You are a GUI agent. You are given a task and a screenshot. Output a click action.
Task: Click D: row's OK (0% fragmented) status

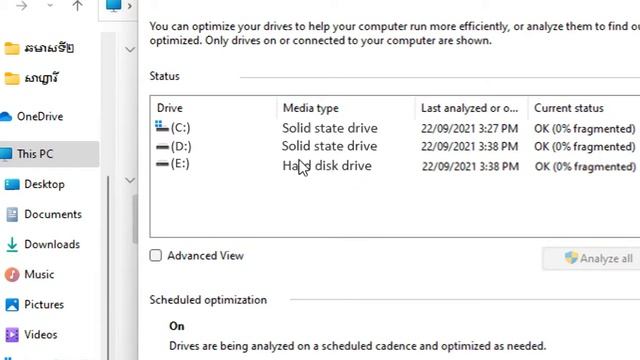click(584, 147)
